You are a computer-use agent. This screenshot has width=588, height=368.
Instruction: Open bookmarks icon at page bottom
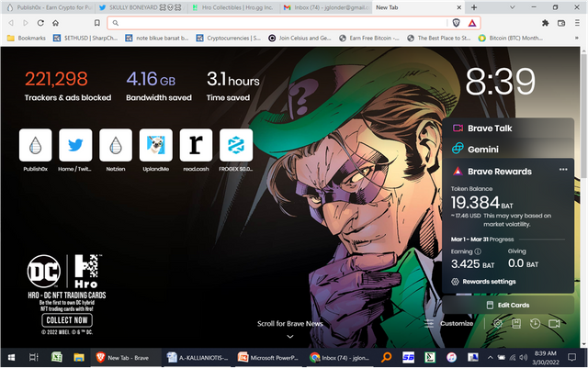516,324
